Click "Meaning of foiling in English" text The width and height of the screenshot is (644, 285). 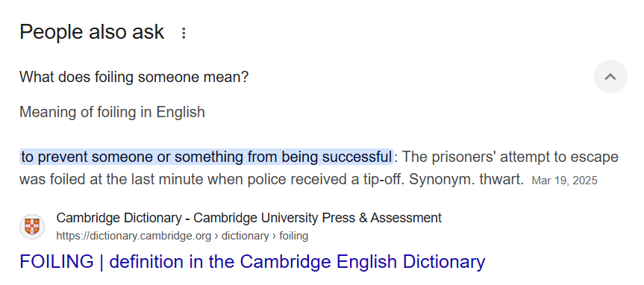click(x=112, y=112)
